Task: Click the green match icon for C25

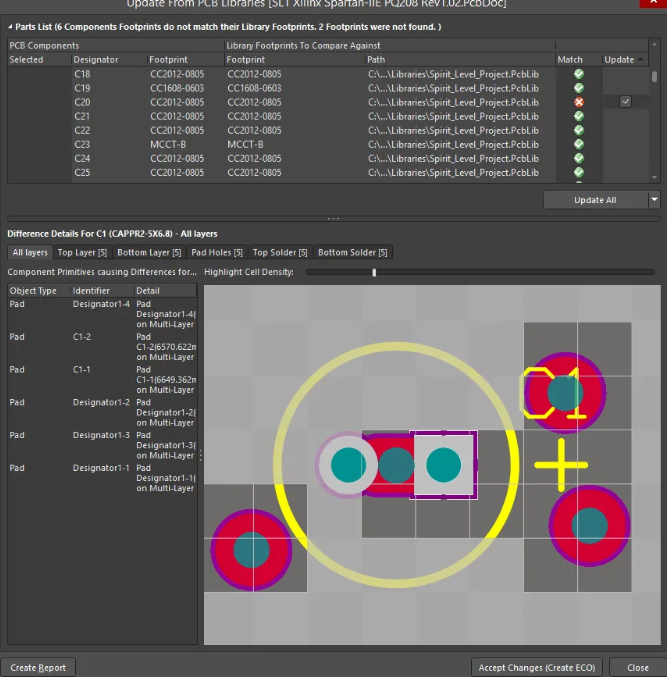Action: [578, 172]
